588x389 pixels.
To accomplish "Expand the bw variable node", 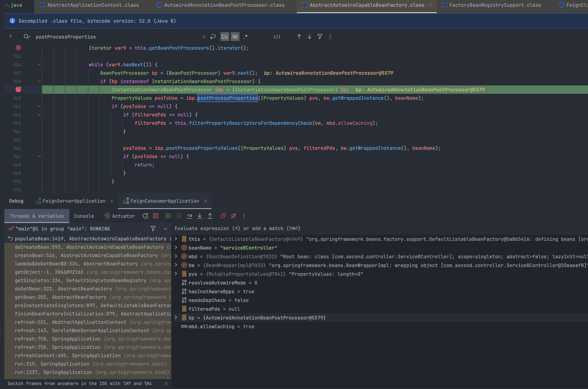I will 176,265.
